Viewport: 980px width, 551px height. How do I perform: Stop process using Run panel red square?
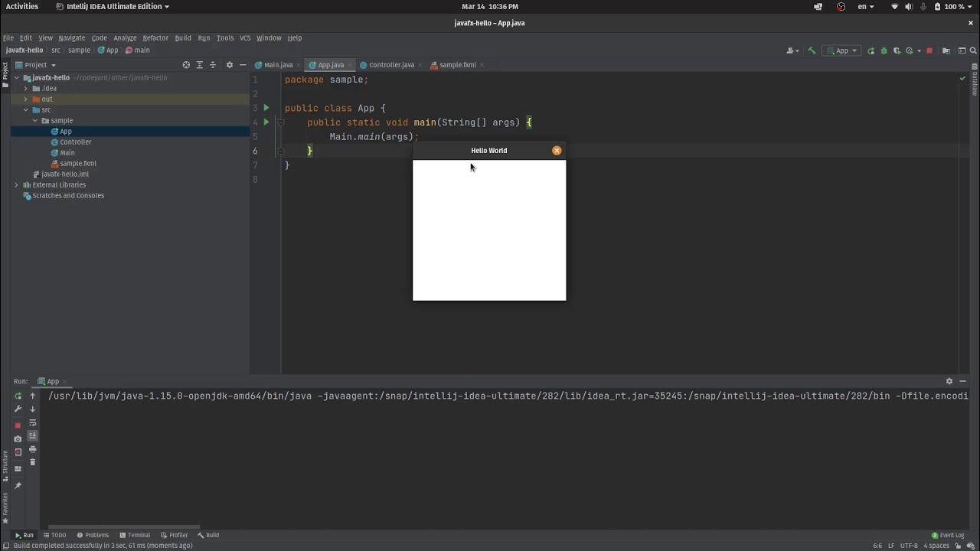pyautogui.click(x=18, y=425)
